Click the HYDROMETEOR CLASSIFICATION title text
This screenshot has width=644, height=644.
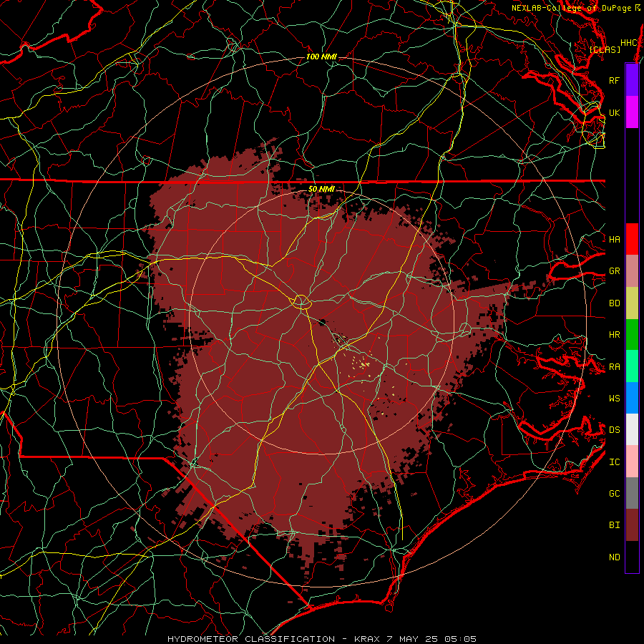point(251,639)
